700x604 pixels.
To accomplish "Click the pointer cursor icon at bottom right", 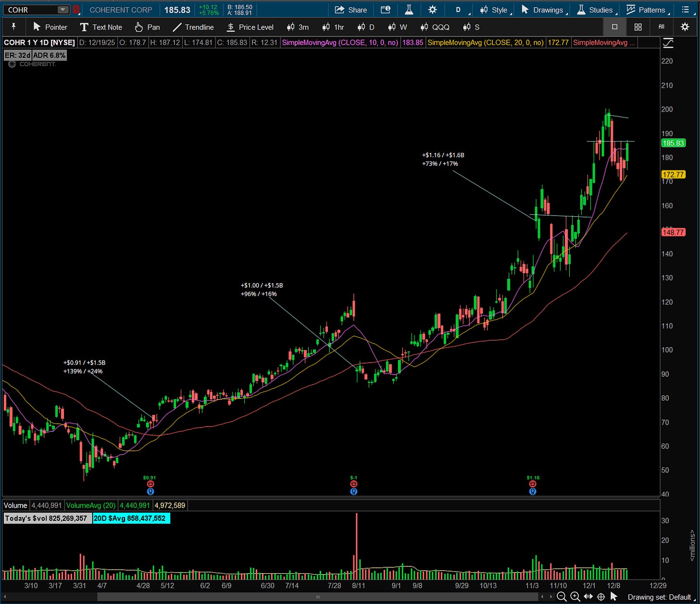I will (613, 597).
